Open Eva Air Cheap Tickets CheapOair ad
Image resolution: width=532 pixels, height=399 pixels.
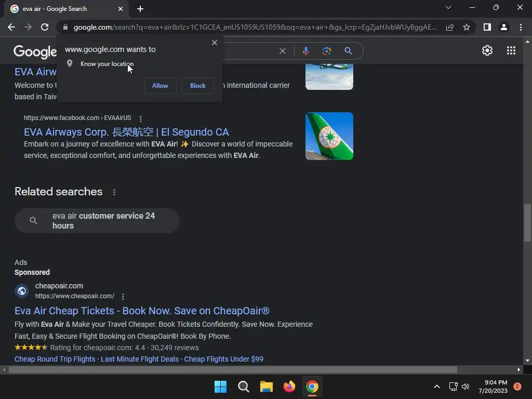coord(142,311)
